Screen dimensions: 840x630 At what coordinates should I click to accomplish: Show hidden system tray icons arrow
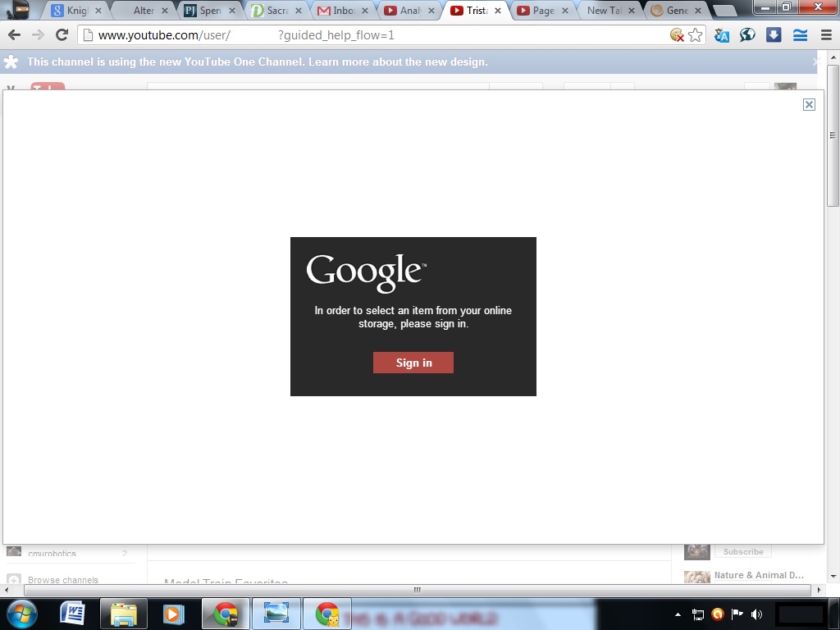pos(678,614)
